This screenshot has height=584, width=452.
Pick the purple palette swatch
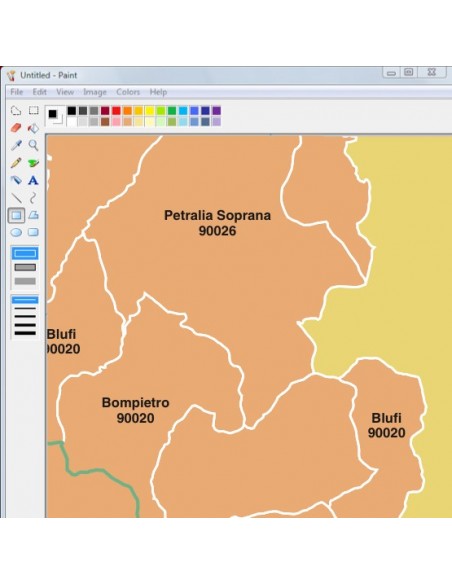[x=216, y=111]
